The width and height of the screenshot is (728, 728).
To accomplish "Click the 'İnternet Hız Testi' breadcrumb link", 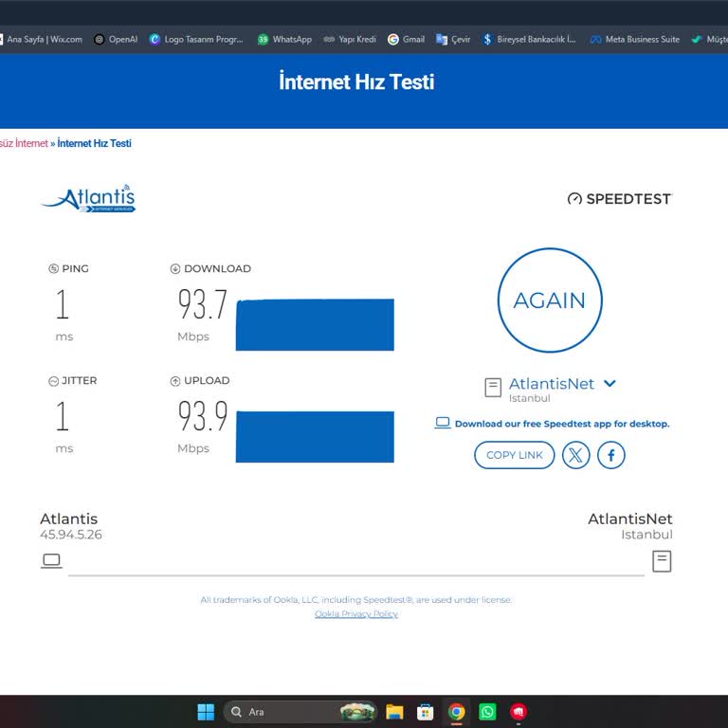I will tap(94, 143).
